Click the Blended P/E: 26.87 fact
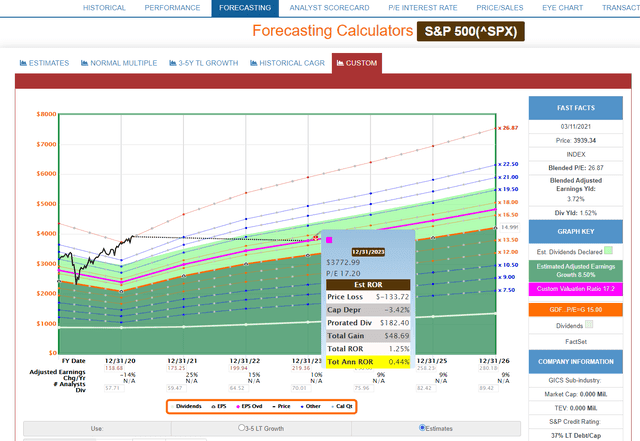This screenshot has width=640, height=441. 576,168
